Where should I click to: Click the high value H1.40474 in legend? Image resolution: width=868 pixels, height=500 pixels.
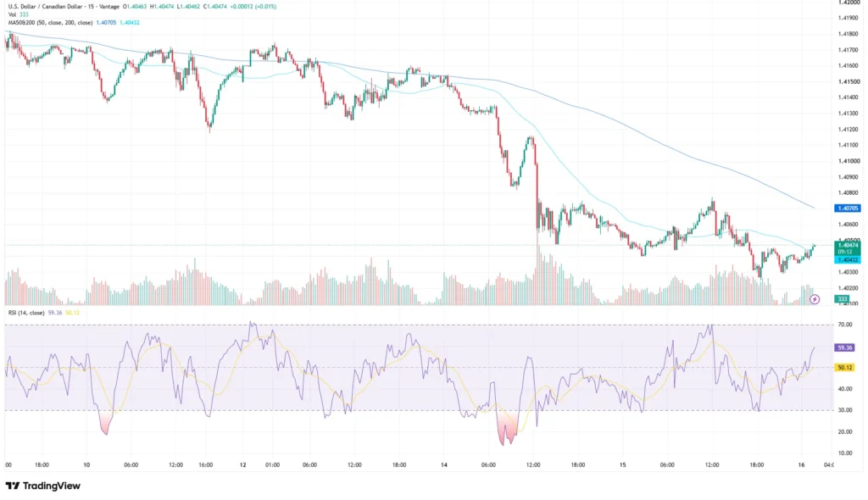(x=162, y=7)
